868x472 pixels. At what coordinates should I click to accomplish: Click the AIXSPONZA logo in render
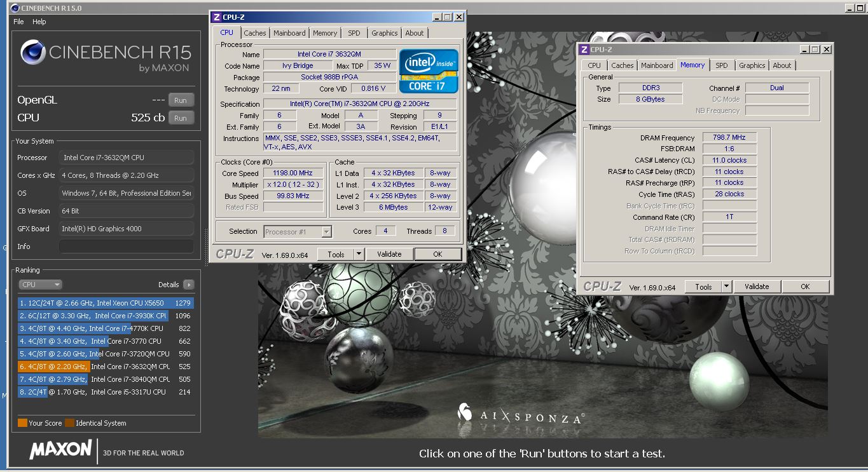pos(521,415)
